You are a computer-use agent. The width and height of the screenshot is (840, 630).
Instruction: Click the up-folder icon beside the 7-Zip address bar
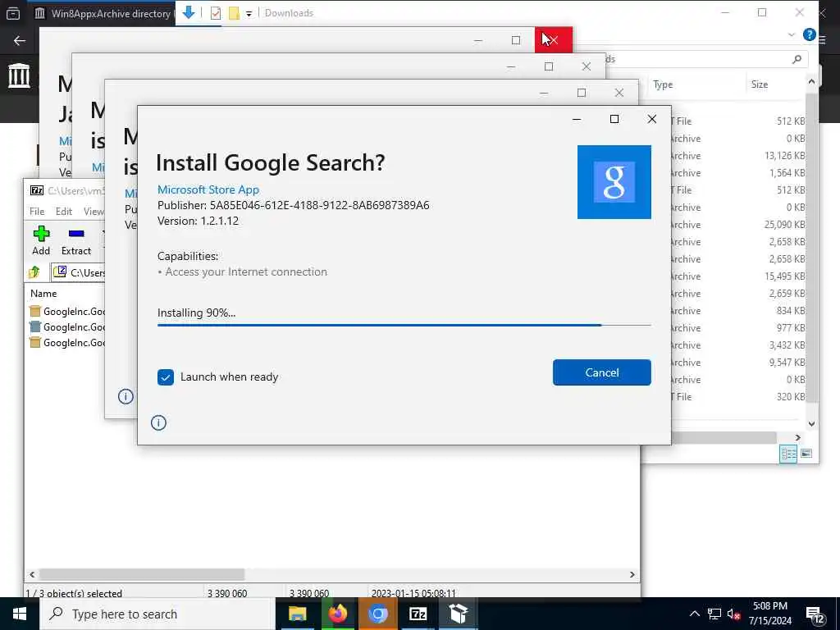tap(34, 272)
